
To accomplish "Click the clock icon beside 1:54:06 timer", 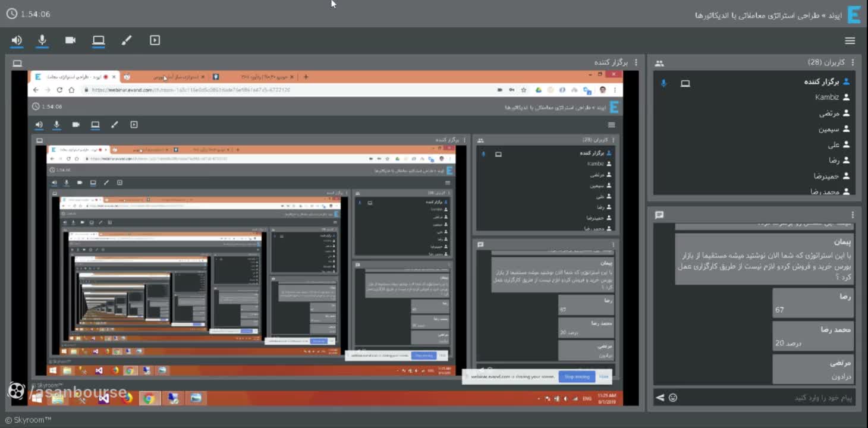I will pyautogui.click(x=11, y=14).
